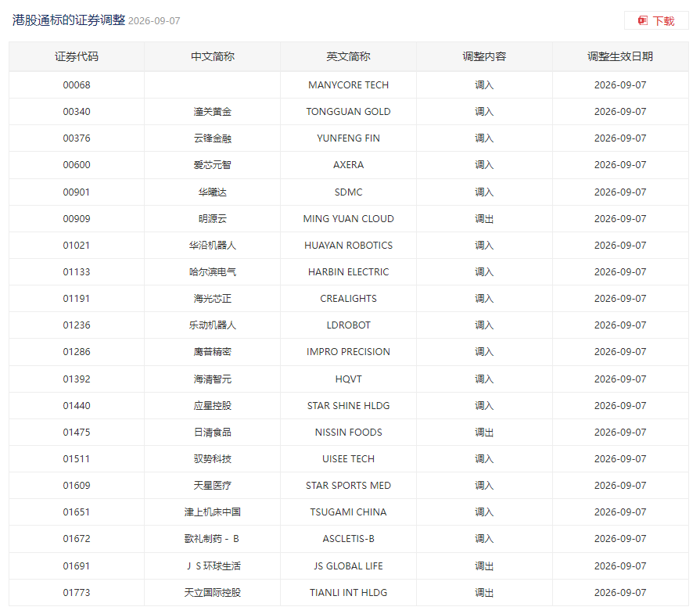Click security code 00340
700x614 pixels.
pyautogui.click(x=77, y=112)
